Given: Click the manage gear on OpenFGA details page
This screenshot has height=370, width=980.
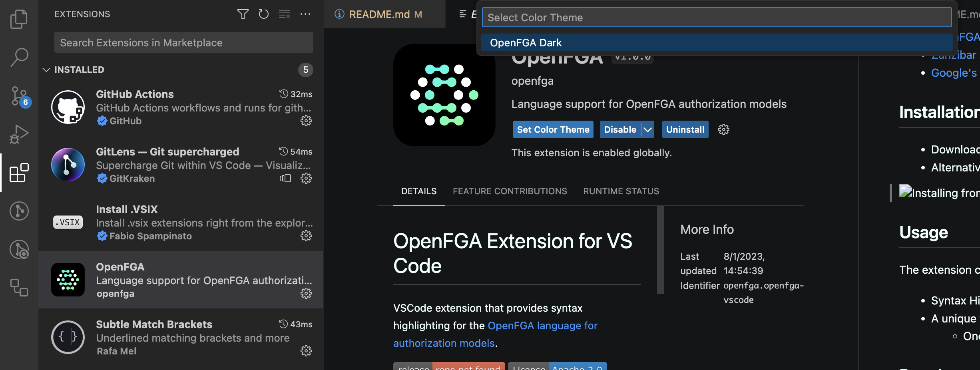Looking at the screenshot, I should [x=723, y=129].
